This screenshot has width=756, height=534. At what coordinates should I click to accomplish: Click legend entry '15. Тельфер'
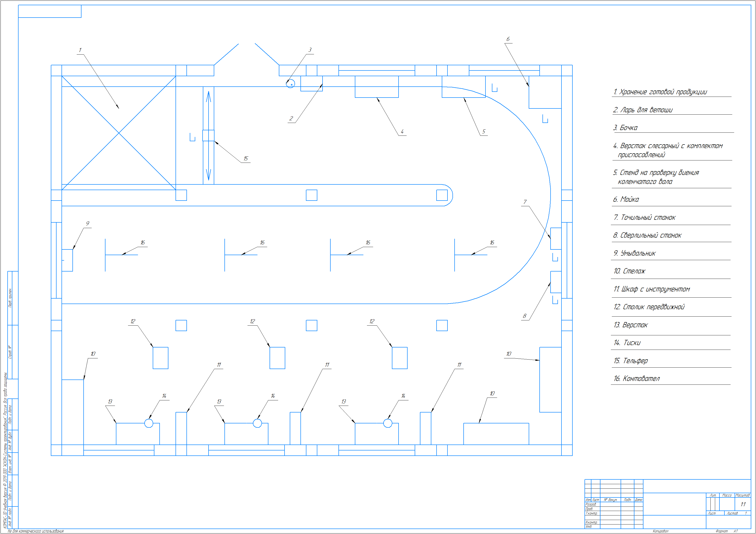click(x=631, y=361)
